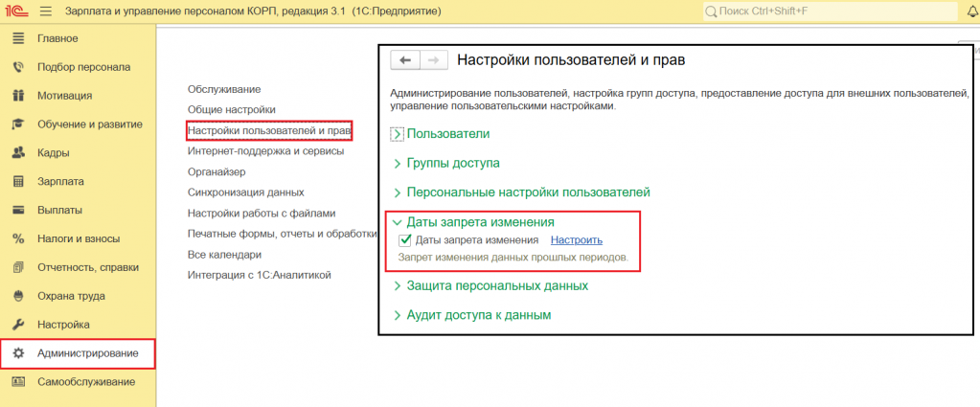The height and width of the screenshot is (407, 980).
Task: Click the Выплаты card icon
Action: point(18,210)
